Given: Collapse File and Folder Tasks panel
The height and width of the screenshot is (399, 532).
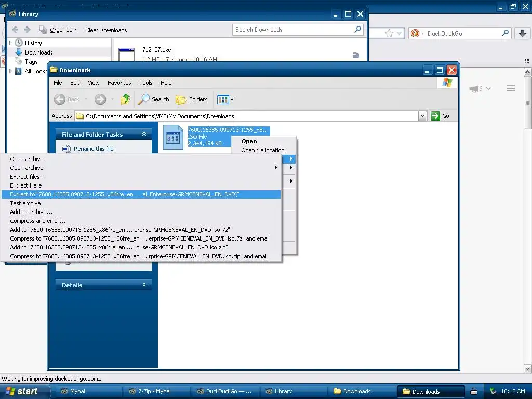Looking at the screenshot, I should point(144,135).
